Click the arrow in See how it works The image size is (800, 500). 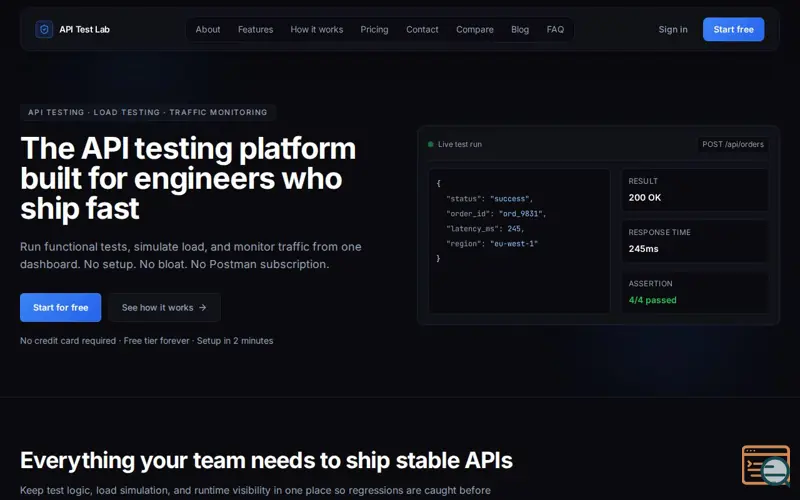tap(203, 308)
